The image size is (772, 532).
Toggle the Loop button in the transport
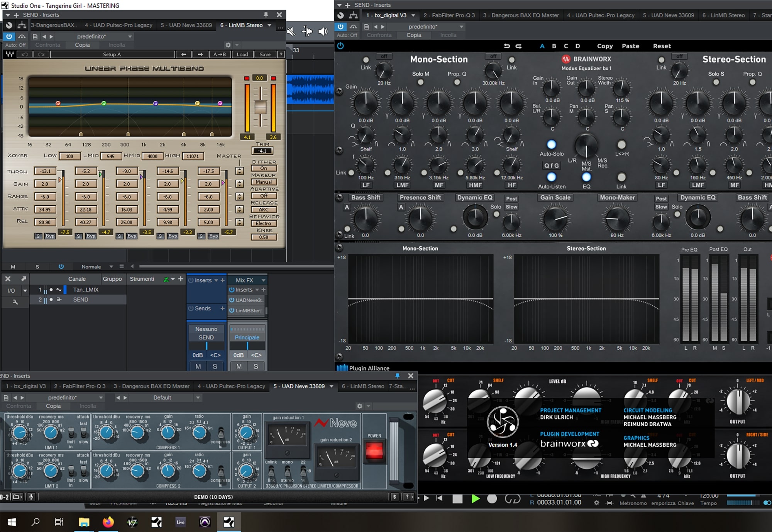pyautogui.click(x=513, y=499)
